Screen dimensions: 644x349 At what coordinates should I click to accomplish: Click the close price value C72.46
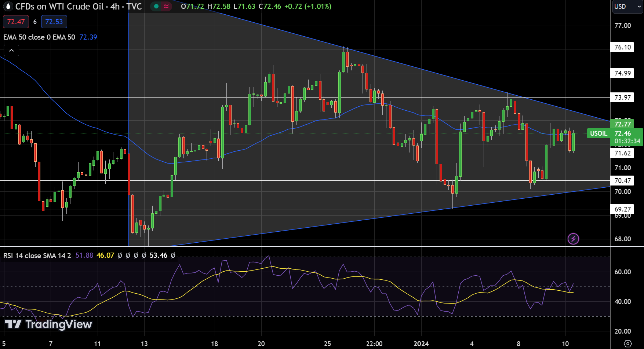(270, 7)
